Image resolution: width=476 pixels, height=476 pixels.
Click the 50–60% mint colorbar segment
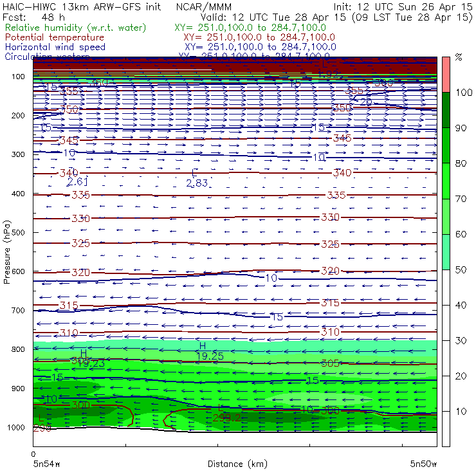coord(446,252)
